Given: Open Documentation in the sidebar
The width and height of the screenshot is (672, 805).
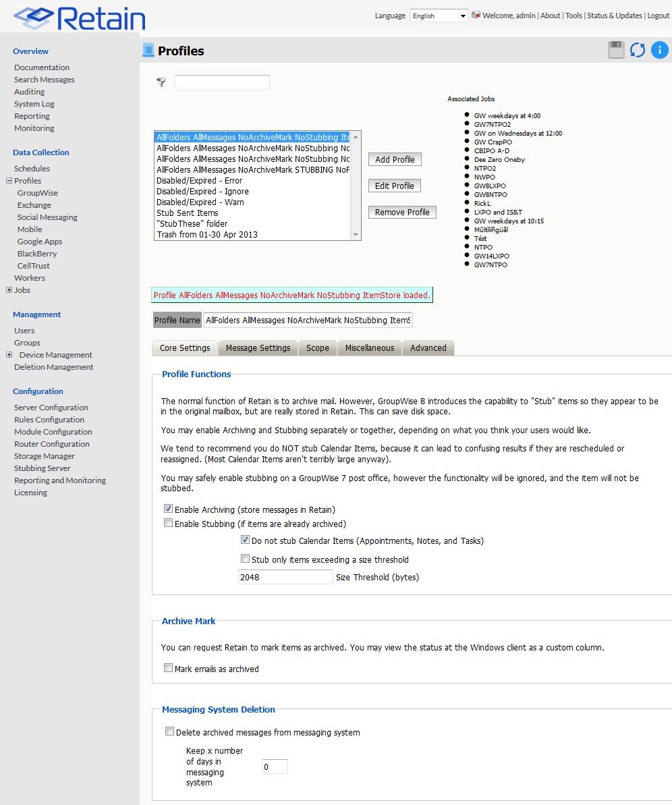Looking at the screenshot, I should point(42,67).
